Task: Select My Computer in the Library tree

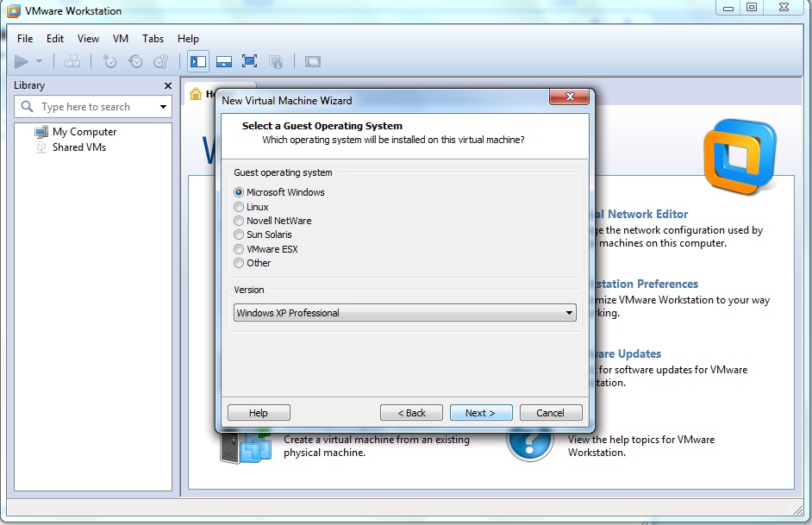Action: [76, 132]
